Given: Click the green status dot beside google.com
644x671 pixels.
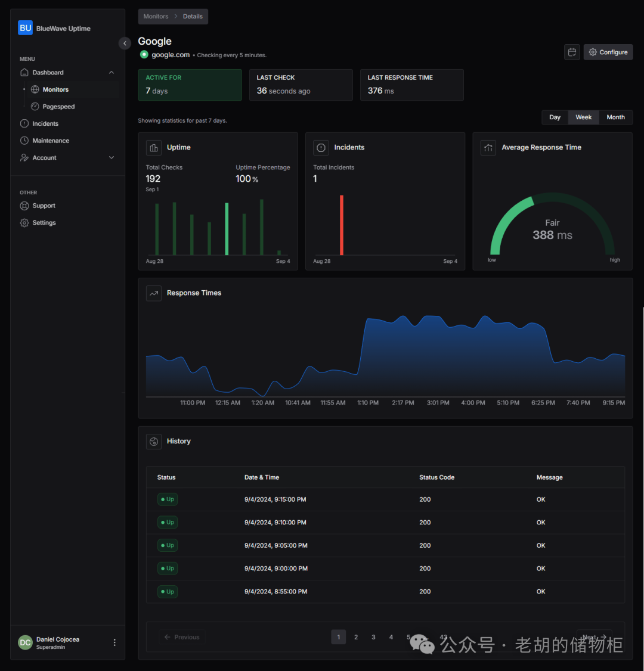Looking at the screenshot, I should pos(144,54).
